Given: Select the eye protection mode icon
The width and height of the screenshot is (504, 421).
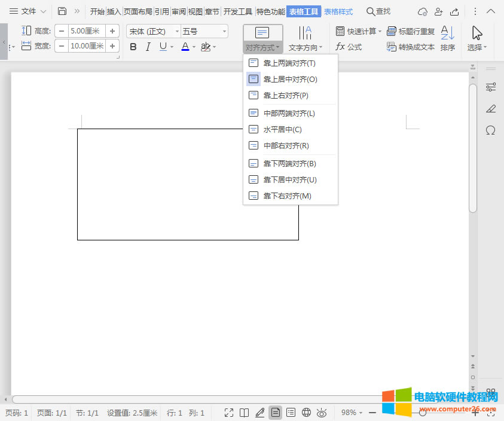Looking at the screenshot, I should point(322,413).
